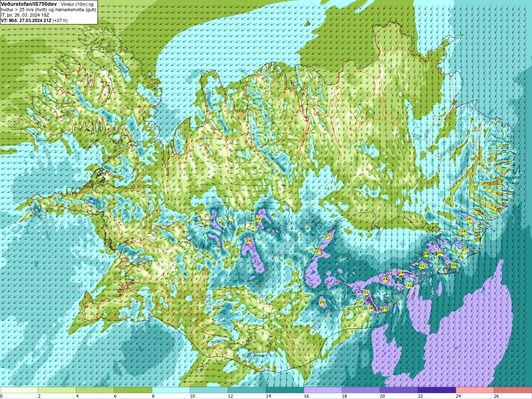Image resolution: width=532 pixels, height=399 pixels.
Task: Click the "Veðurstofan/IS750dev" title text
Action: [x=29, y=4]
